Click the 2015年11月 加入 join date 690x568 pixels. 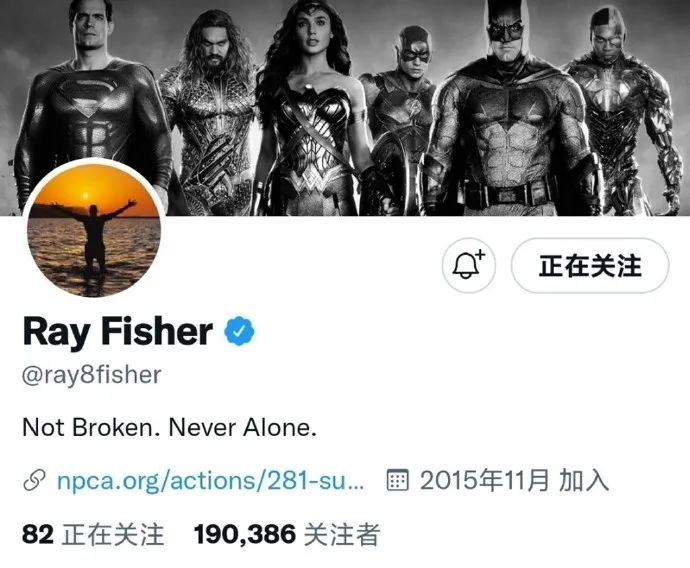coord(514,480)
